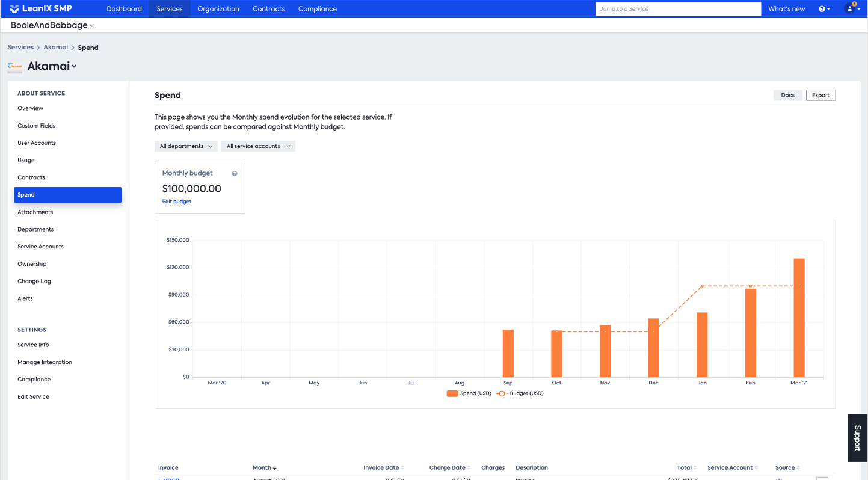Click the Charges column header
The image size is (868, 480).
[x=493, y=467]
